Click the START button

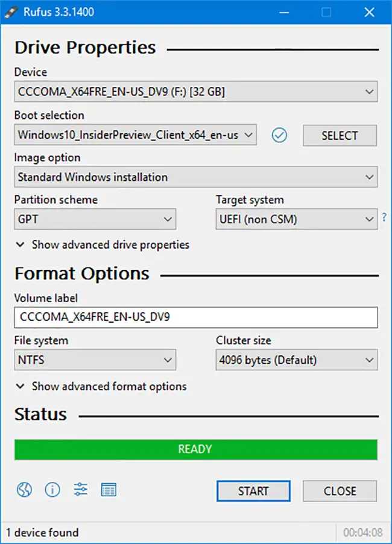253,491
